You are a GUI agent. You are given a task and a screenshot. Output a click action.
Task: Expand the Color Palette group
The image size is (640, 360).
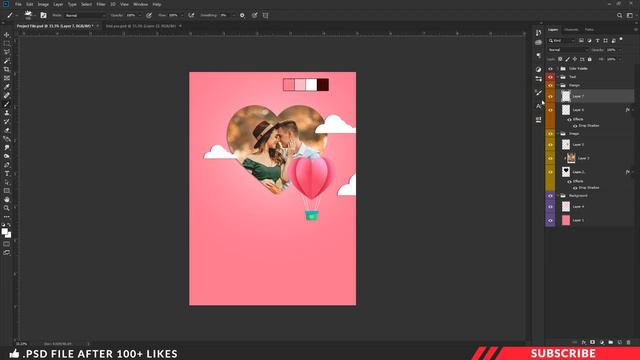point(558,69)
